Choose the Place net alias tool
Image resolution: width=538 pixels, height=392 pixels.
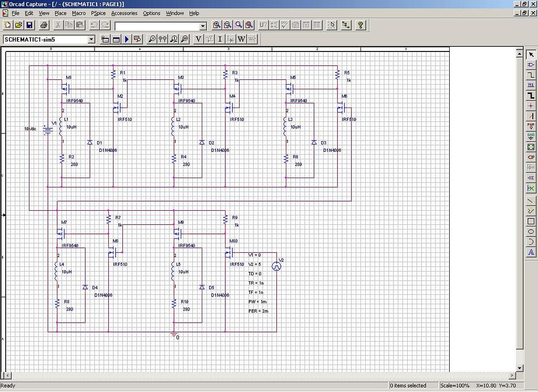click(x=531, y=86)
